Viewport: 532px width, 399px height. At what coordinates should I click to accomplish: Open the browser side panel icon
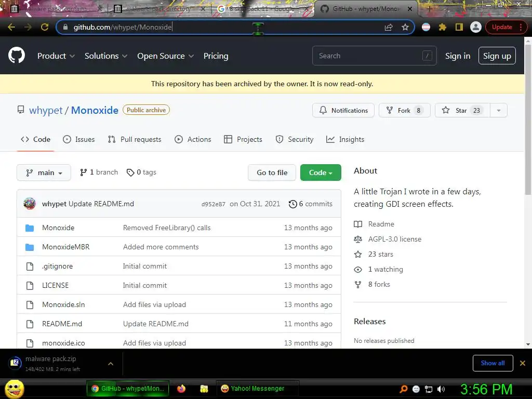[459, 27]
